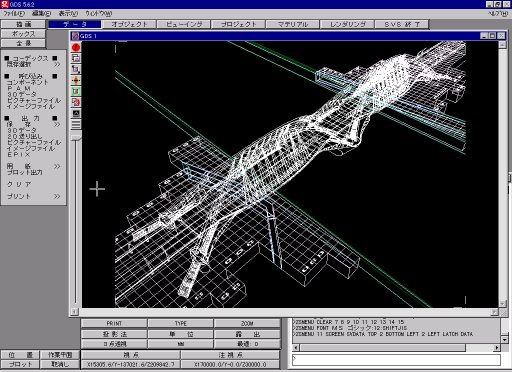
Task: Click the corner-bracket box icon
Action: [x=76, y=69]
